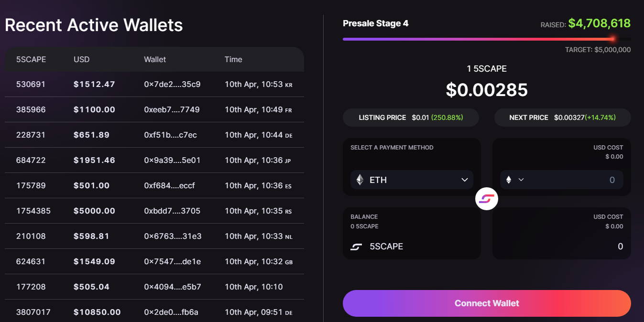644x322 pixels.
Task: Enter amount in the ETH input field
Action: pos(574,180)
